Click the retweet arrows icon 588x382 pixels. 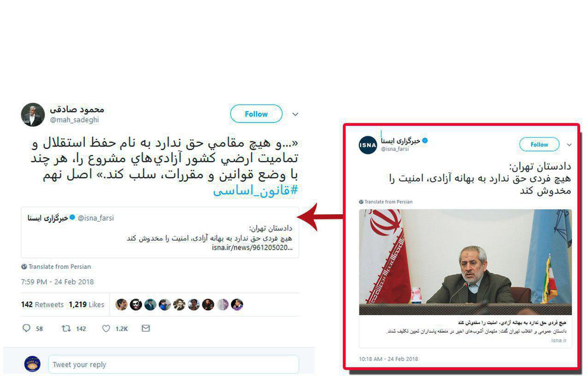[66, 329]
